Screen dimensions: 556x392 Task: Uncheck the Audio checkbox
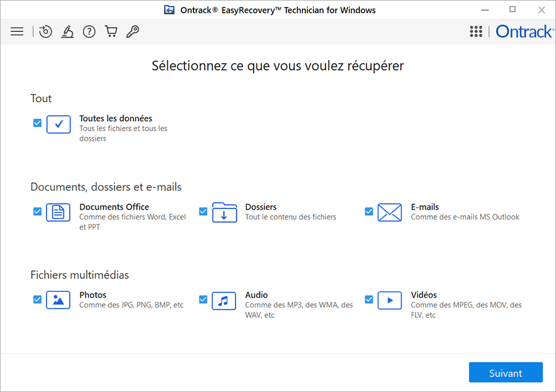pyautogui.click(x=203, y=299)
